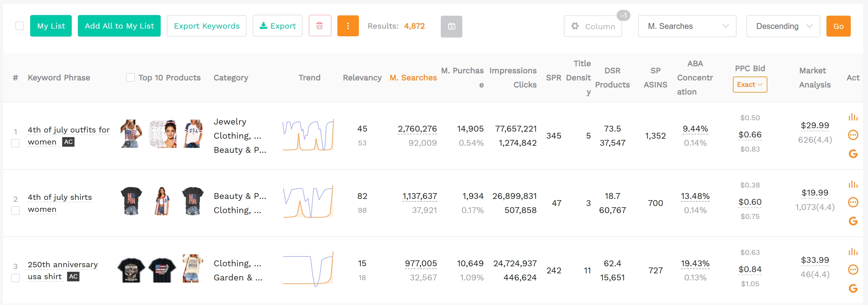Image resolution: width=868 pixels, height=305 pixels.
Task: Click monthly searches value 2,760,276
Action: point(417,129)
